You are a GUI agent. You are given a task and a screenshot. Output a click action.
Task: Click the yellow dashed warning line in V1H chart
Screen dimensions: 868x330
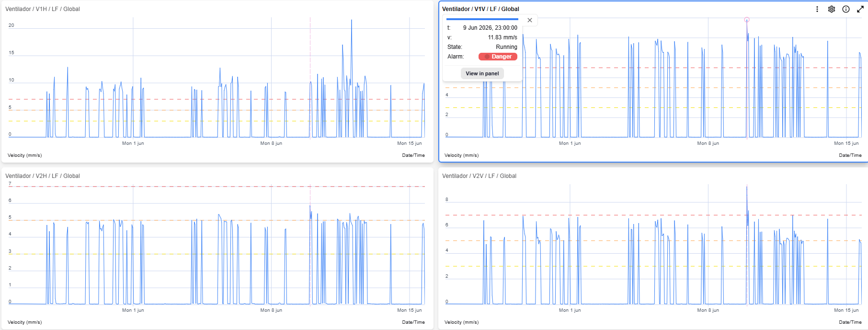pos(217,121)
